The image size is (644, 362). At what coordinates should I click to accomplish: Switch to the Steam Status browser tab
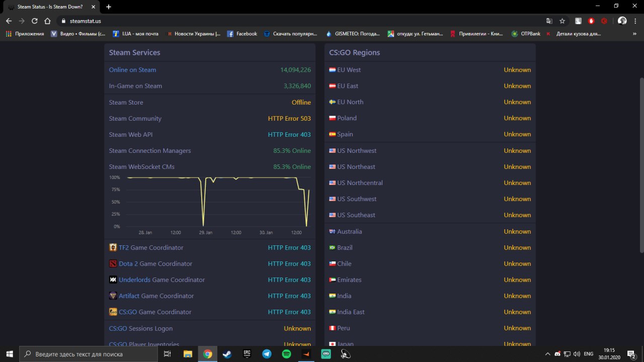(x=50, y=7)
